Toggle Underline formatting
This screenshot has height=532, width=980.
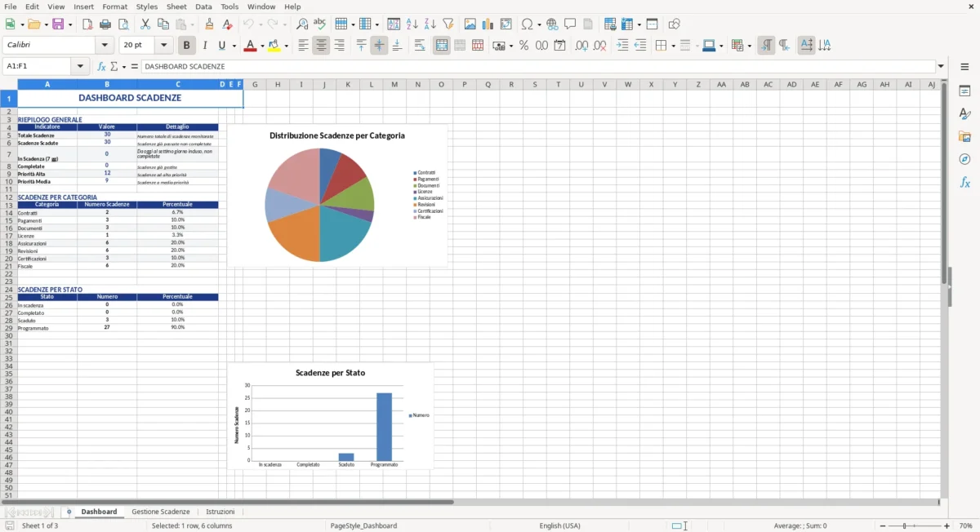coord(222,46)
